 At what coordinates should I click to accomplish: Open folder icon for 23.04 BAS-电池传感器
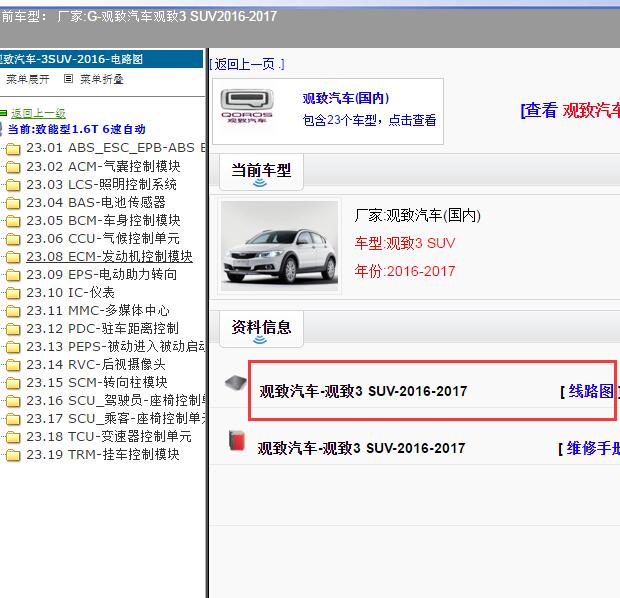pos(13,203)
